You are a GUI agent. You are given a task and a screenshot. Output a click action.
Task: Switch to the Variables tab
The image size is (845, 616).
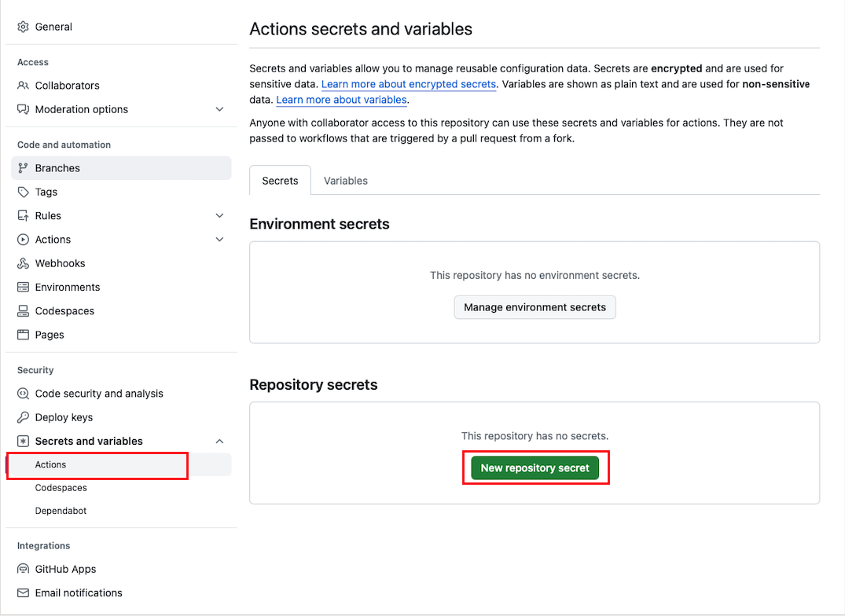[345, 181]
